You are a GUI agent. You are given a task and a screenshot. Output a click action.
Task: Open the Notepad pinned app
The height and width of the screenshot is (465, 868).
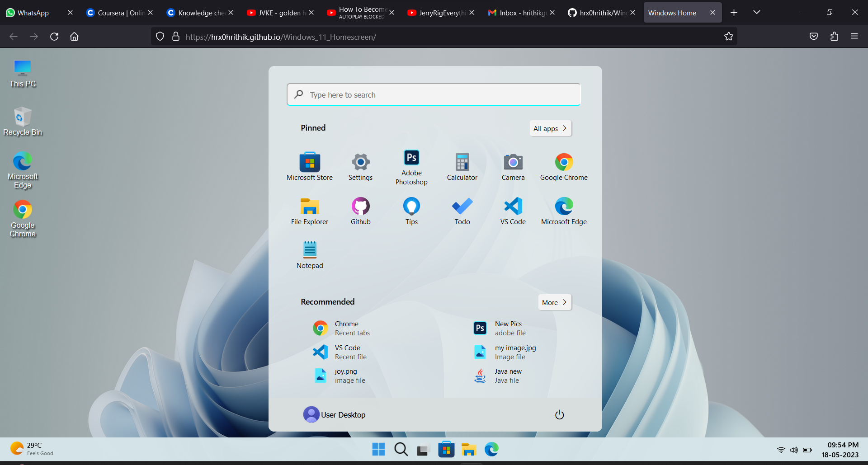(310, 254)
